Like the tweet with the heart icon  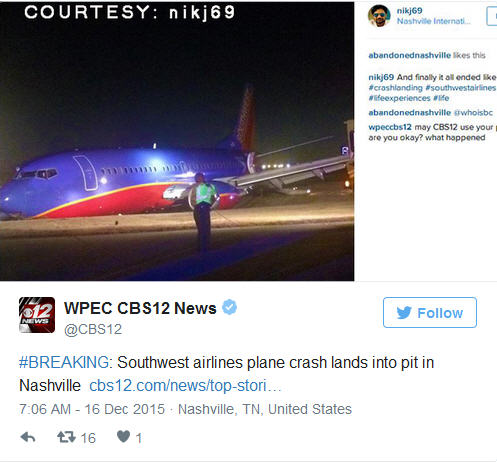pyautogui.click(x=123, y=436)
